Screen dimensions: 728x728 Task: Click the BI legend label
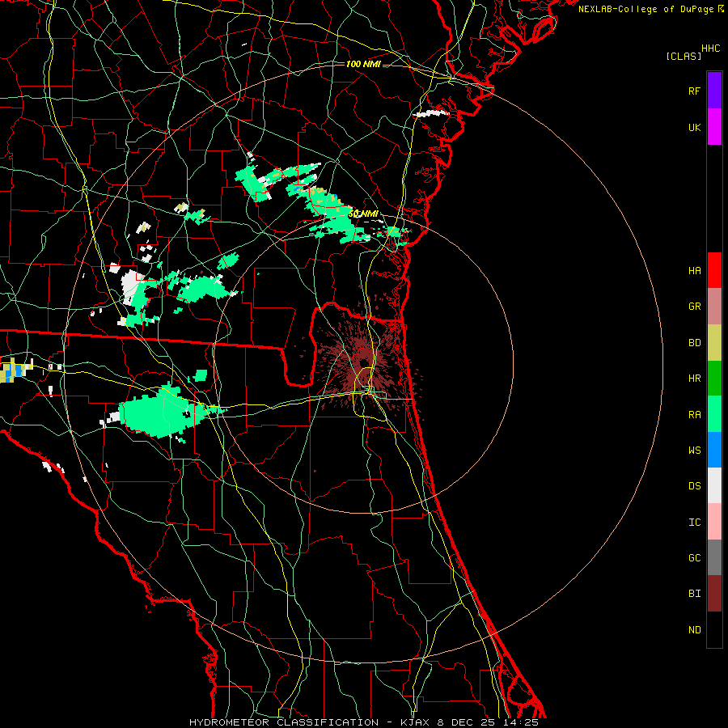tap(694, 594)
